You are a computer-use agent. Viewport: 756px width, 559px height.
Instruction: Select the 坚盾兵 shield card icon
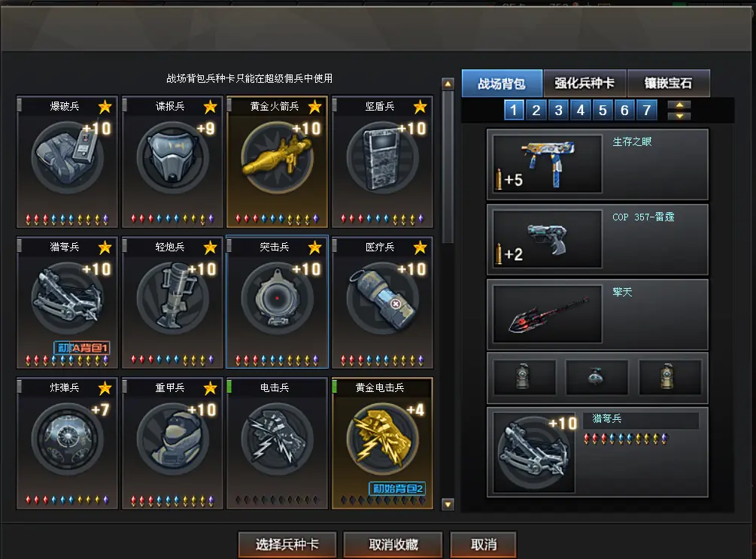[x=383, y=157]
